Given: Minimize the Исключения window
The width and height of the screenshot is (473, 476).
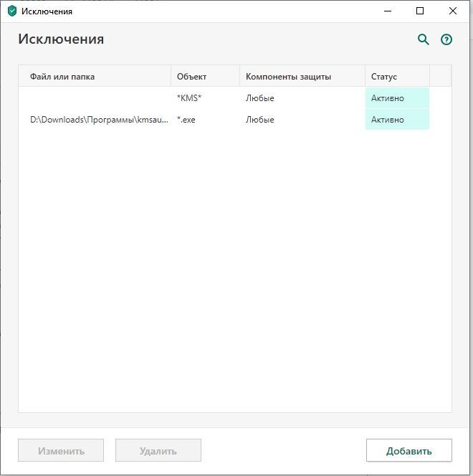Looking at the screenshot, I should 388,11.
